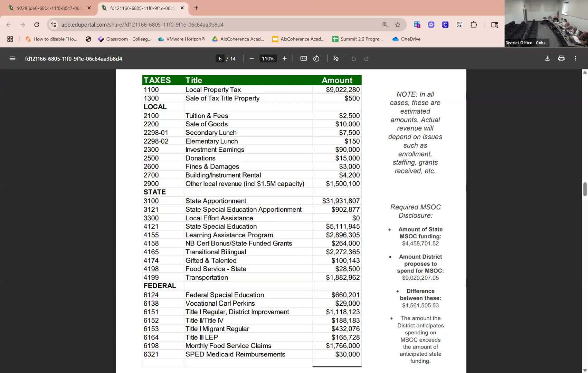
Task: Click the Amount column header
Action: (x=337, y=80)
